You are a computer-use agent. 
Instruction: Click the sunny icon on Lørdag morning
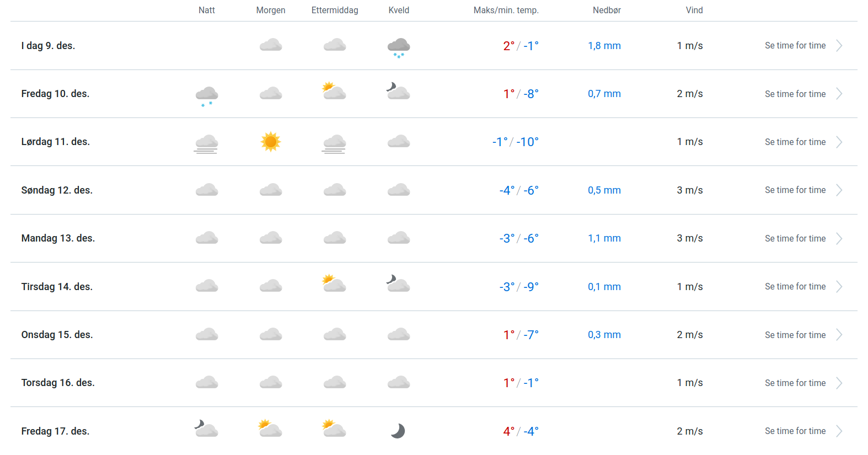[x=271, y=142]
